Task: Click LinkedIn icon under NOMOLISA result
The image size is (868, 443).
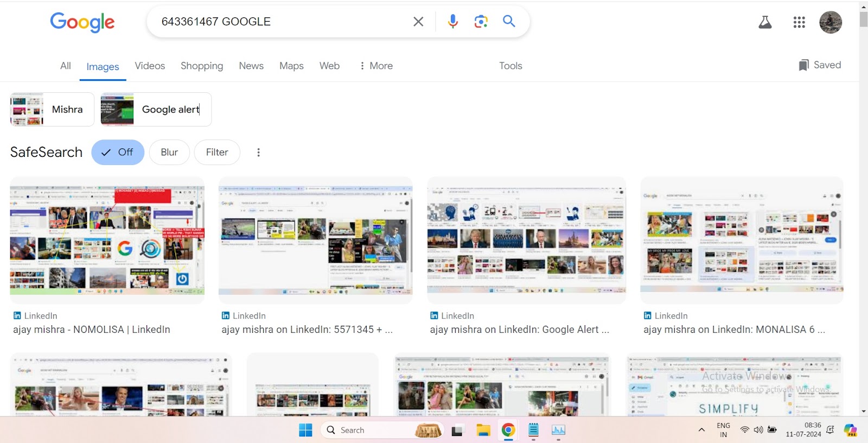Action: (17, 315)
